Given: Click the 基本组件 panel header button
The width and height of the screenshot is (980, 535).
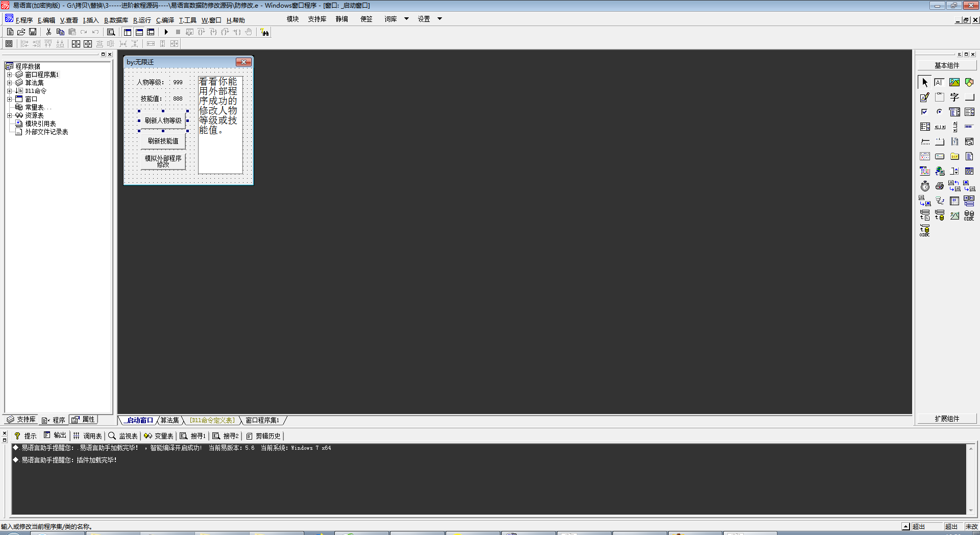Looking at the screenshot, I should pyautogui.click(x=947, y=65).
